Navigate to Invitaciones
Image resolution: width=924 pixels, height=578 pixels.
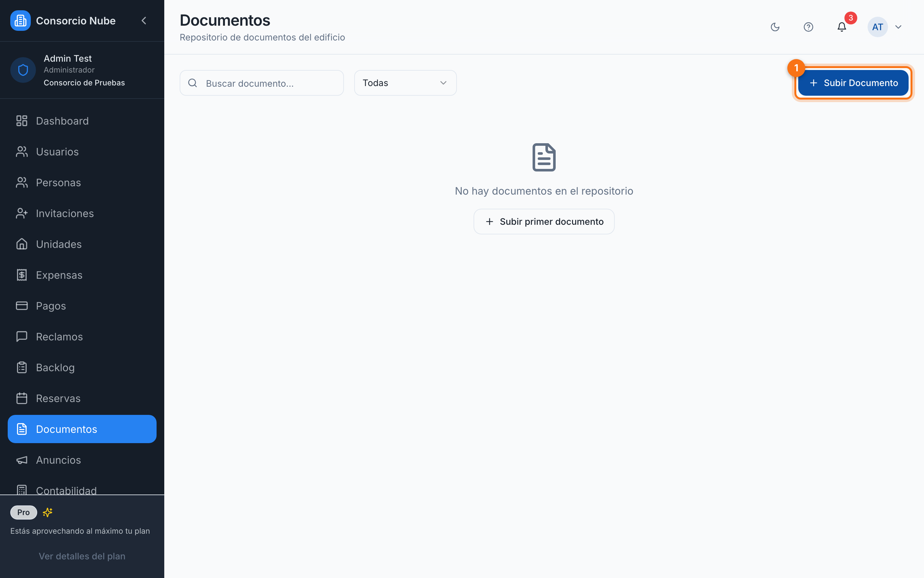(x=82, y=213)
